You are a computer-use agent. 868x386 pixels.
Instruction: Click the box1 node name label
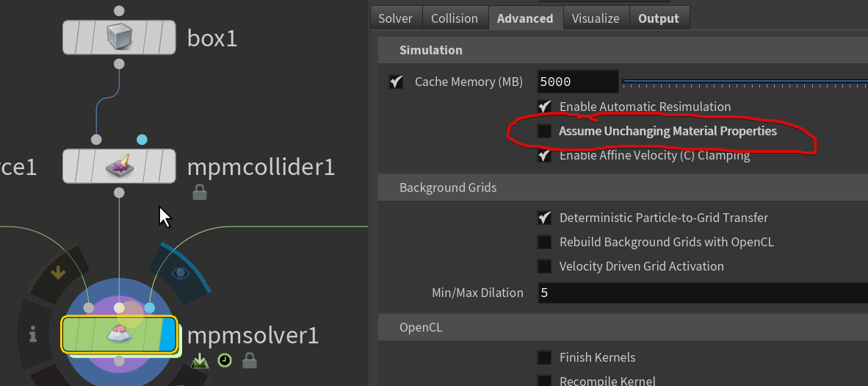[212, 38]
